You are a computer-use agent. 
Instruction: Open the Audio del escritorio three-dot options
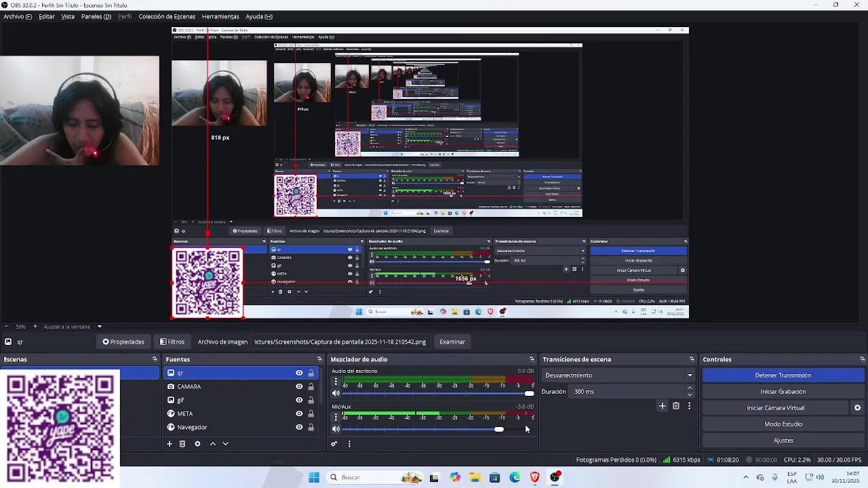[x=336, y=382]
